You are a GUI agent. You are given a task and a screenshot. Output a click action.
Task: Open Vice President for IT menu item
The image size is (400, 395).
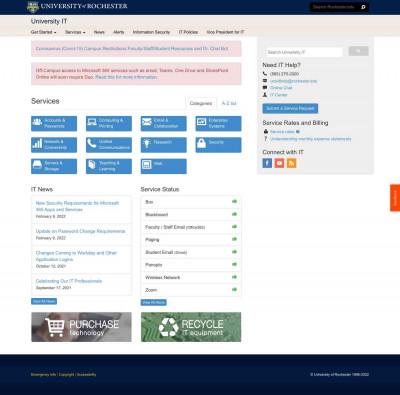pos(225,32)
